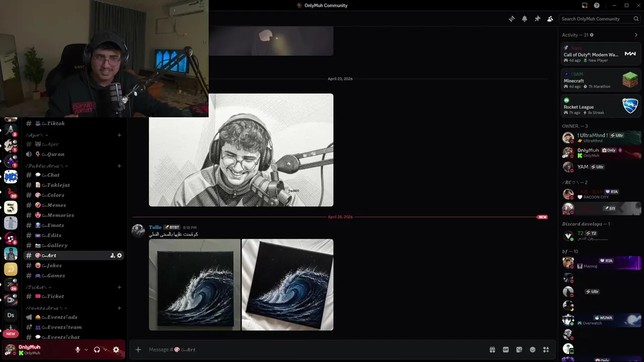Open the OnlyMuh user panel avatar

[11, 350]
